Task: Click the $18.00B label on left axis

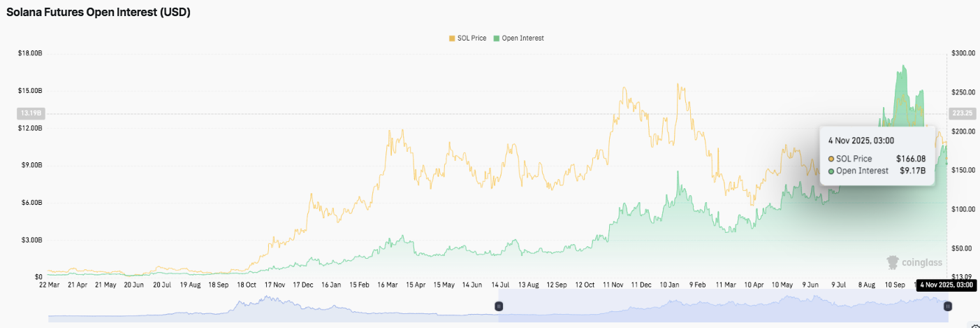Action: tap(30, 53)
